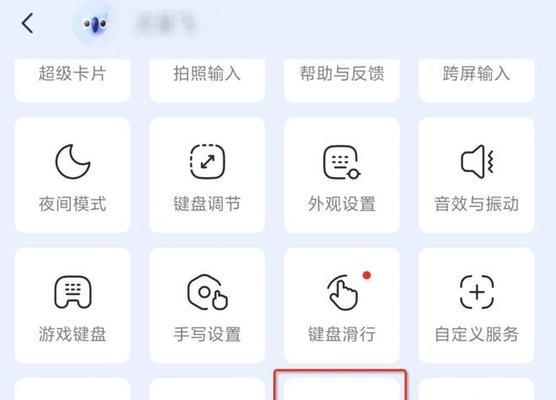Open Night Mode moon icon
Viewport: 556px width, 400px height.
tap(73, 162)
